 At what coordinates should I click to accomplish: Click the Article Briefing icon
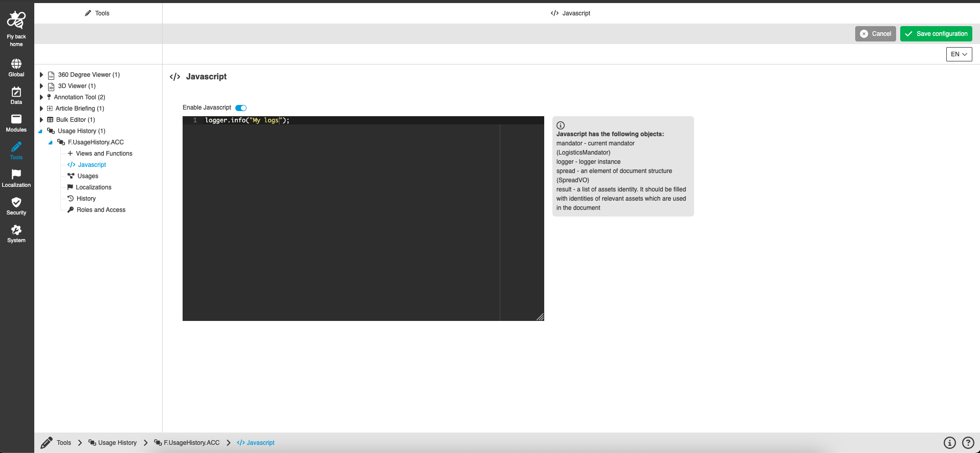point(50,109)
